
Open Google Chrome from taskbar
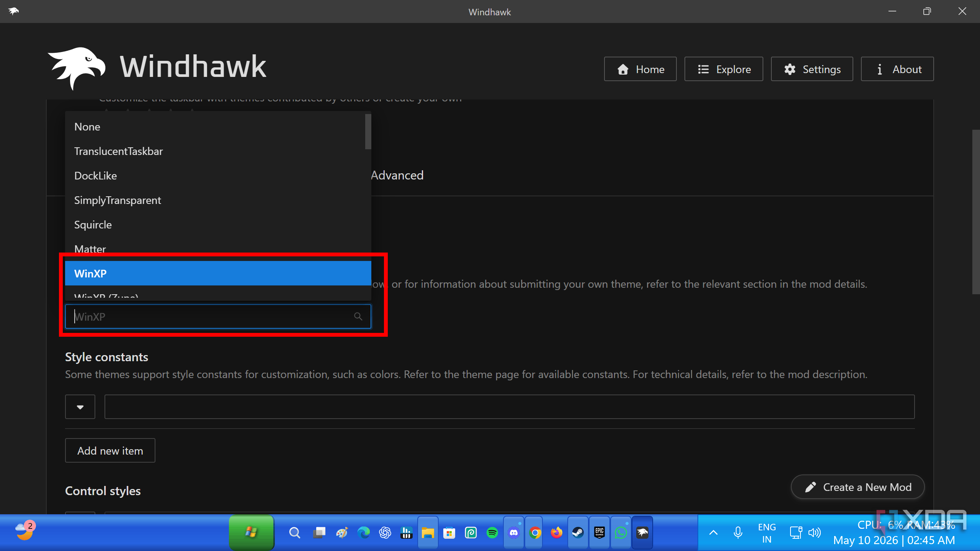coord(535,533)
